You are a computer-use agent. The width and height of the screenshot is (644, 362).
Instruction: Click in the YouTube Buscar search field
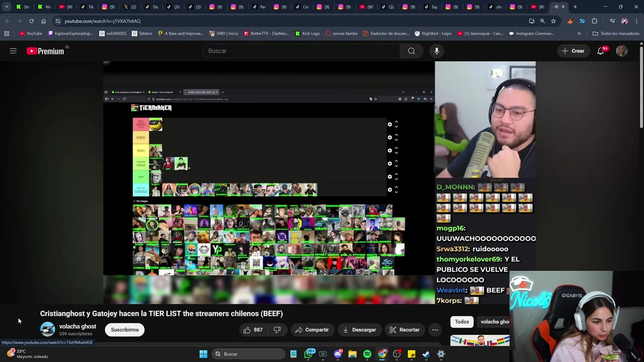[x=302, y=51]
